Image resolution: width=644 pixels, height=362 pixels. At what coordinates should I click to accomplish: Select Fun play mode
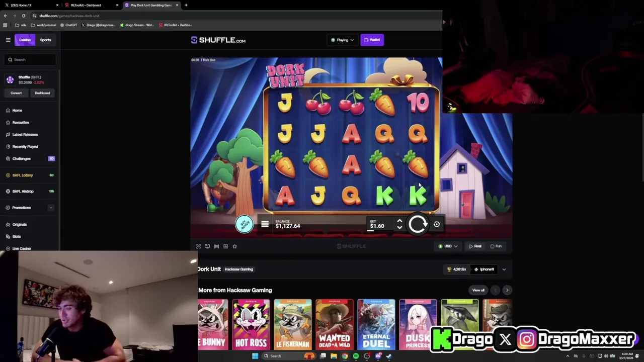tap(496, 246)
